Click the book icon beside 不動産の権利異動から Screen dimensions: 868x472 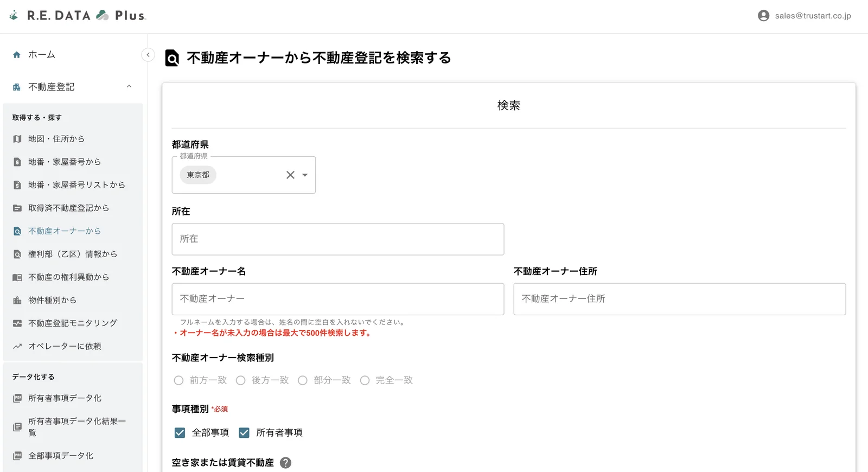pyautogui.click(x=17, y=277)
